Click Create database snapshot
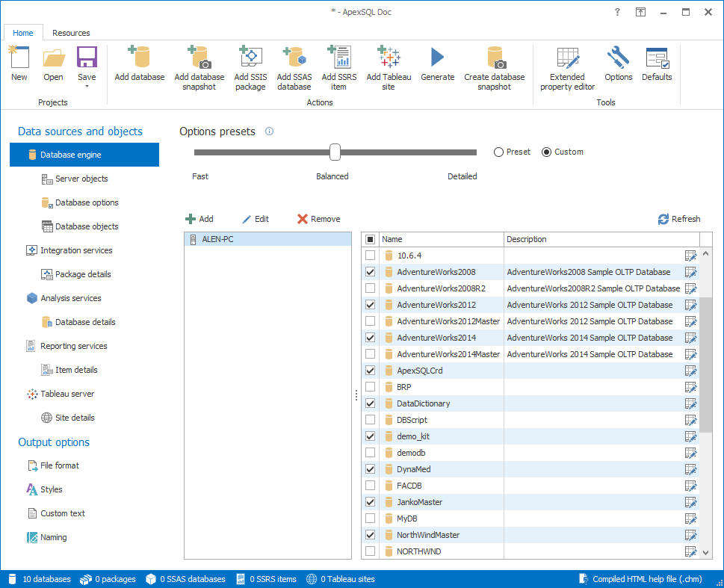The width and height of the screenshot is (724, 588). 495,68
